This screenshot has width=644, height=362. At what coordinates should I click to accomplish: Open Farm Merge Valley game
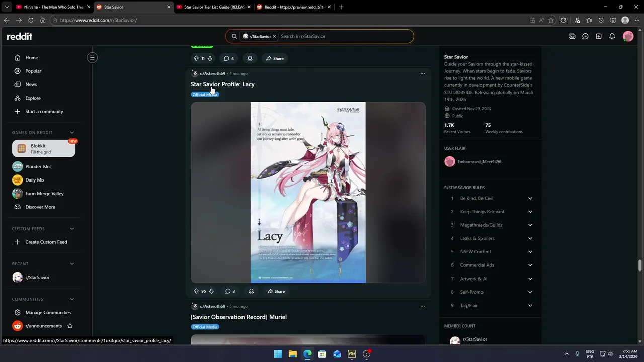[x=44, y=194]
